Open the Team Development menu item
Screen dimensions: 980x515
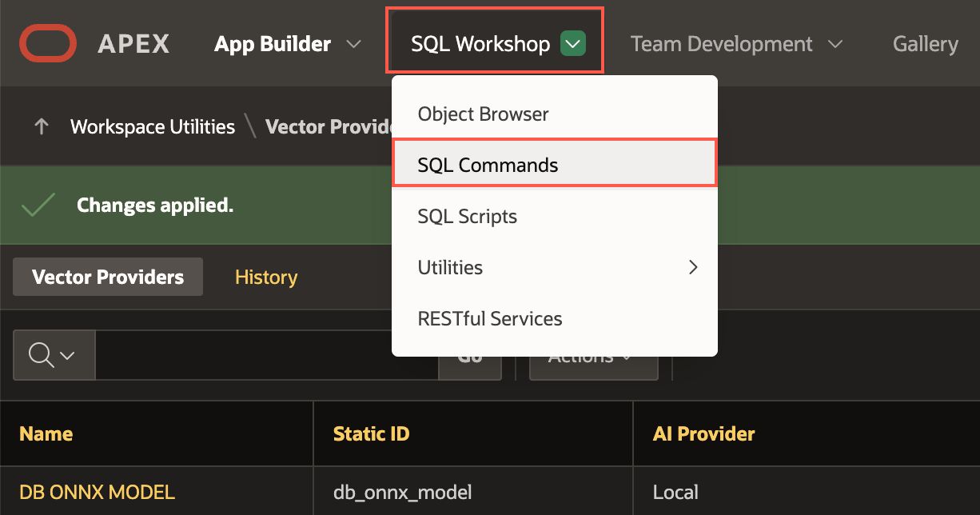pos(722,44)
